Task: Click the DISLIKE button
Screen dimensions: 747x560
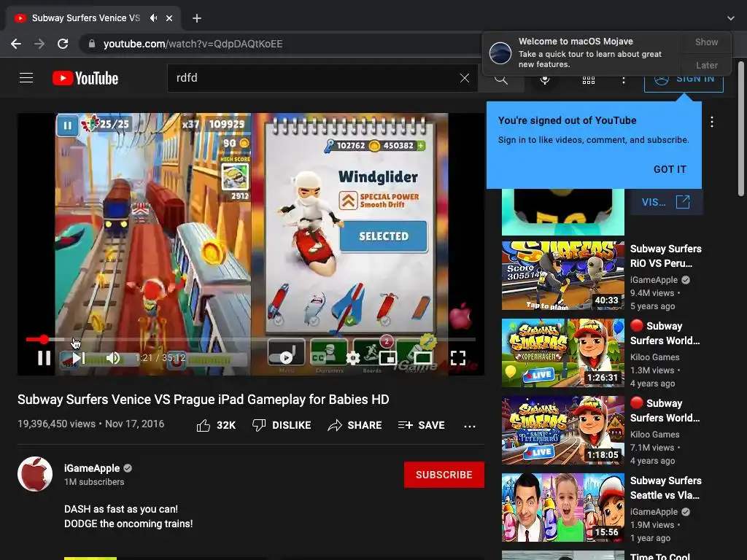Action: coord(282,425)
